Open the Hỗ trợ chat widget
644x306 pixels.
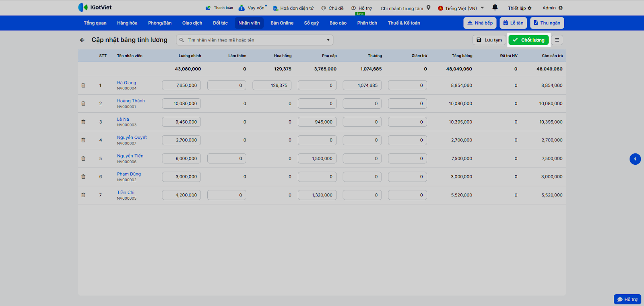point(627,299)
